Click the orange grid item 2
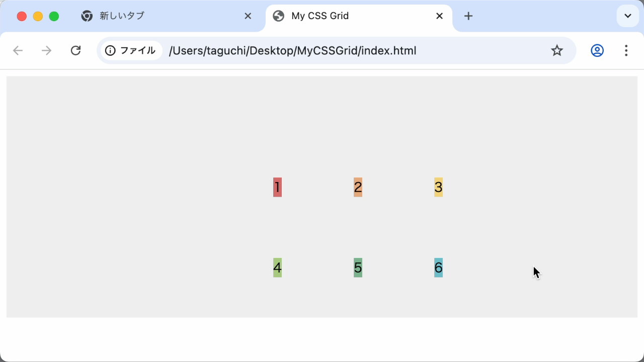Image resolution: width=644 pixels, height=362 pixels. click(x=358, y=187)
